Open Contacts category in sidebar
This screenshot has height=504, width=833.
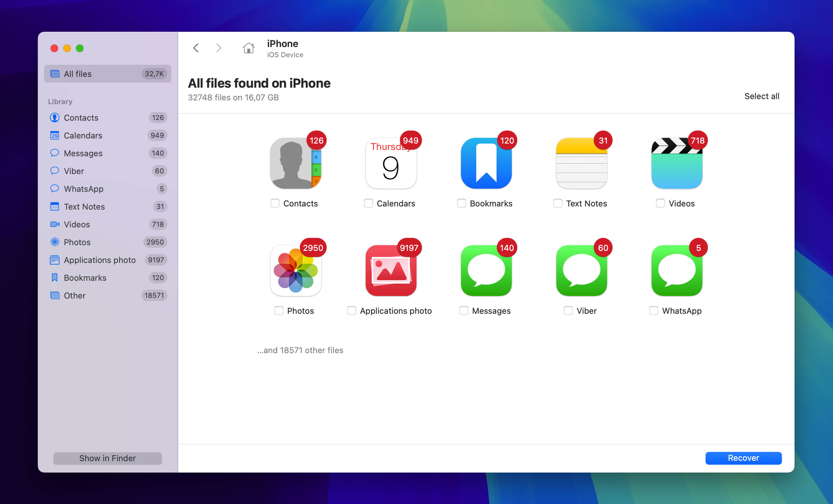click(x=107, y=118)
